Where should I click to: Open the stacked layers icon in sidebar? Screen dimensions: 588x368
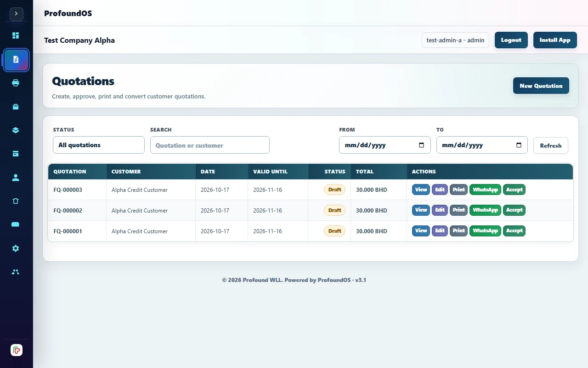(16, 130)
